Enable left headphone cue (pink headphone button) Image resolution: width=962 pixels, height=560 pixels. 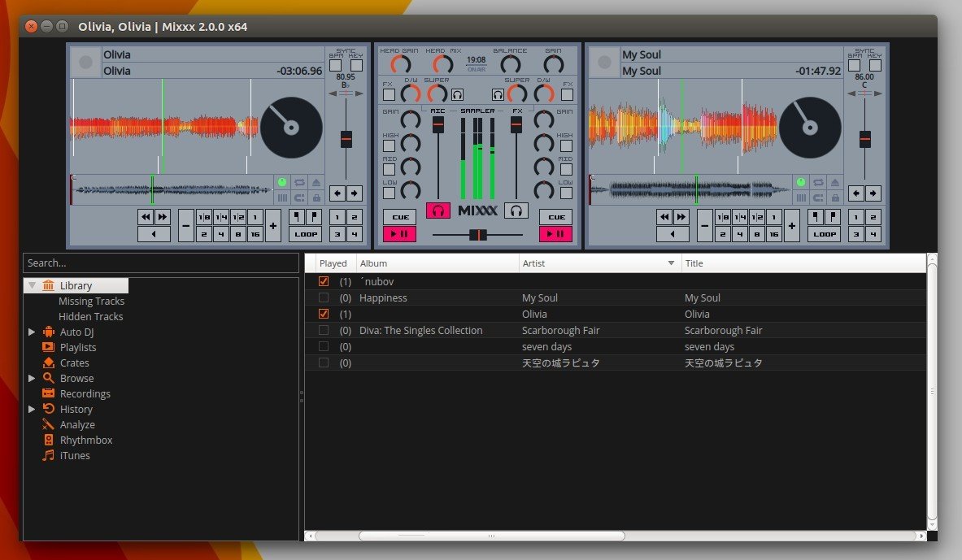438,211
